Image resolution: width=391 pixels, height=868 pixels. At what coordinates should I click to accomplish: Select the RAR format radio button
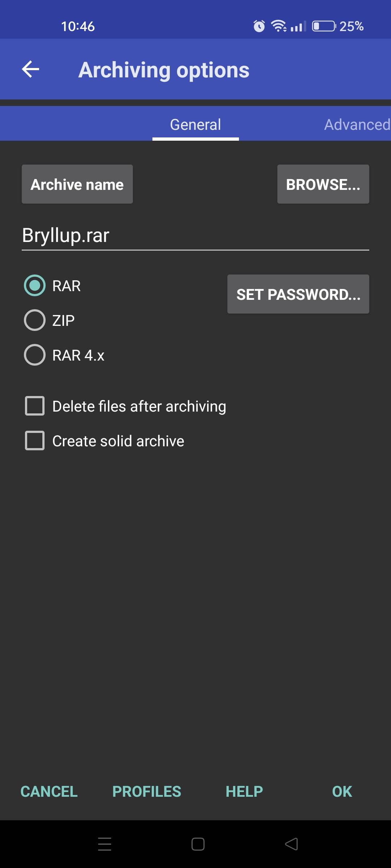[35, 286]
